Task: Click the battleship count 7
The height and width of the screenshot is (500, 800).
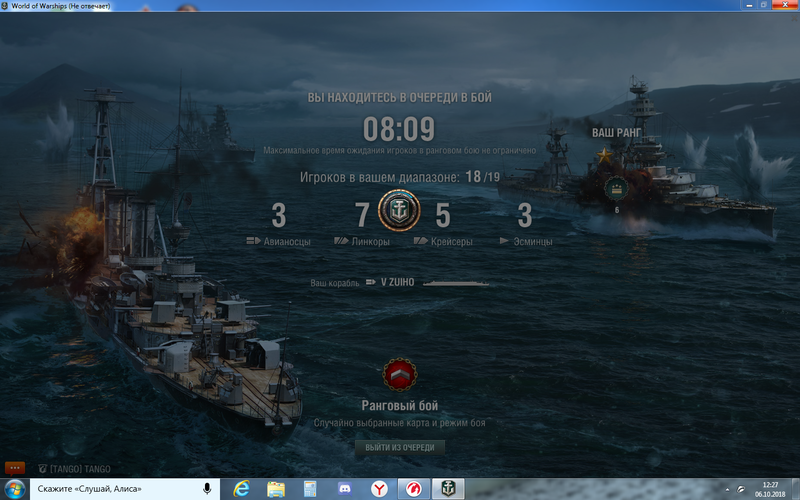Action: coord(362,215)
